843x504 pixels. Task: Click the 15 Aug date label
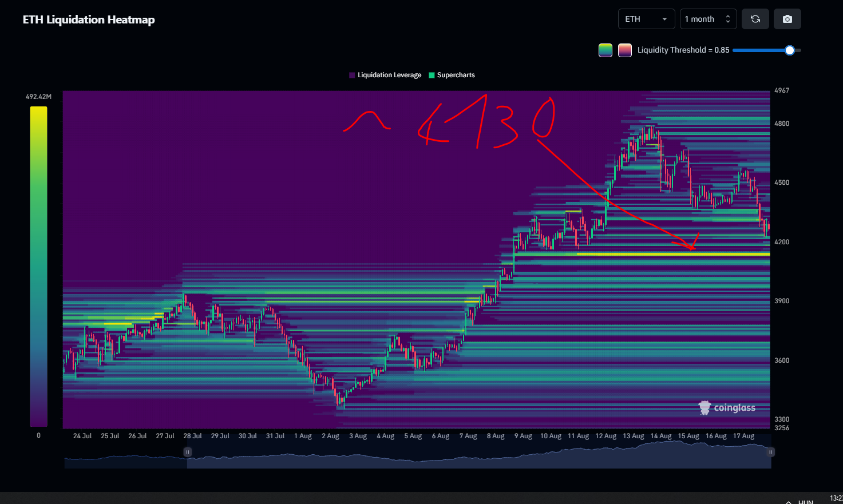(688, 436)
